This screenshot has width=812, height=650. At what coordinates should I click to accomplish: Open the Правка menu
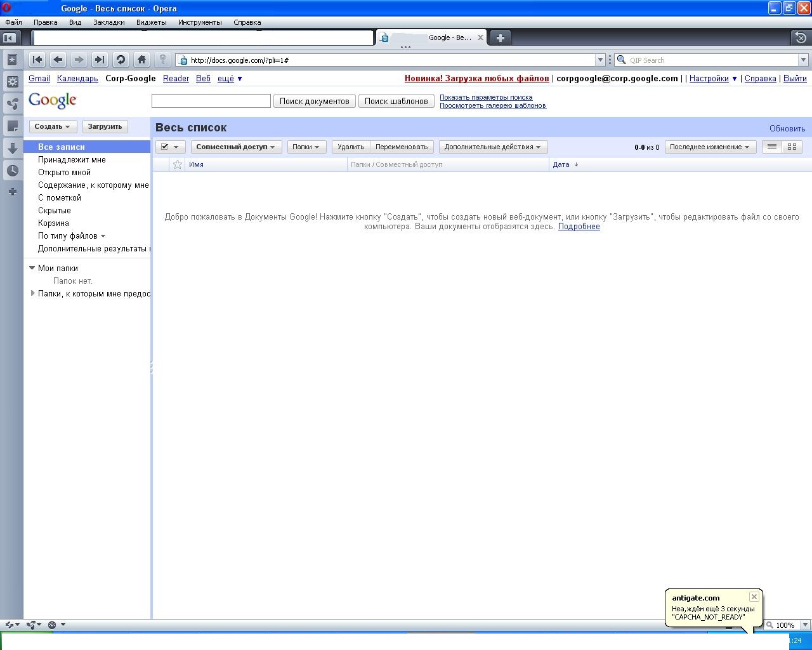(x=45, y=22)
